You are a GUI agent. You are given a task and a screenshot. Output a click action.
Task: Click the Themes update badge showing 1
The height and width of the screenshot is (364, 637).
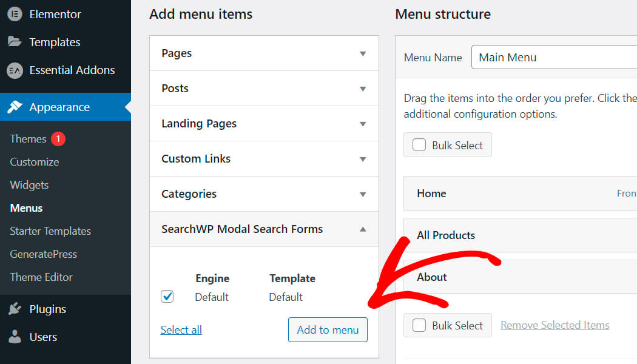58,139
